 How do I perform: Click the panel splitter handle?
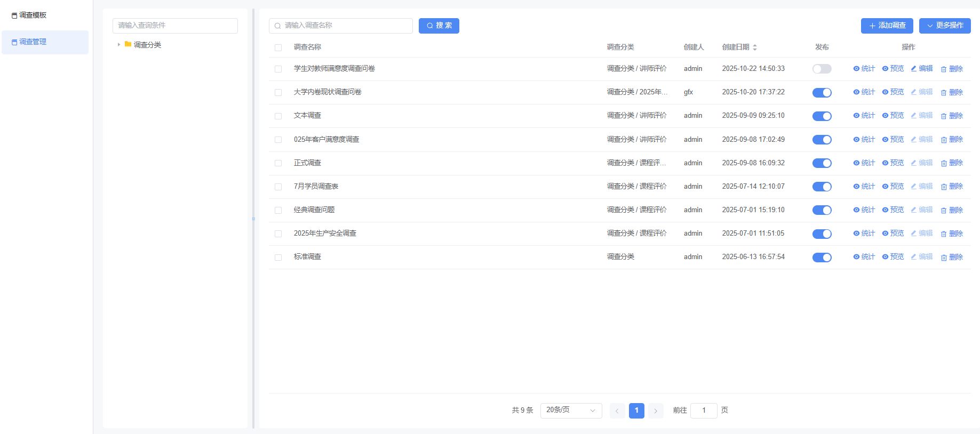click(x=253, y=219)
